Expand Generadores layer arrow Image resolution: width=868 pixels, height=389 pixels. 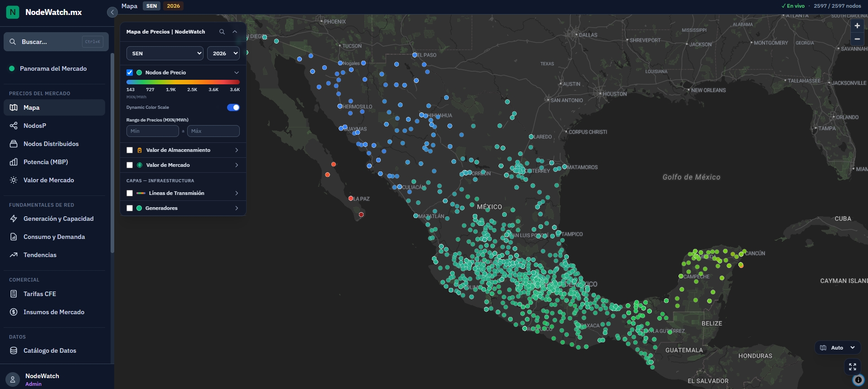237,208
